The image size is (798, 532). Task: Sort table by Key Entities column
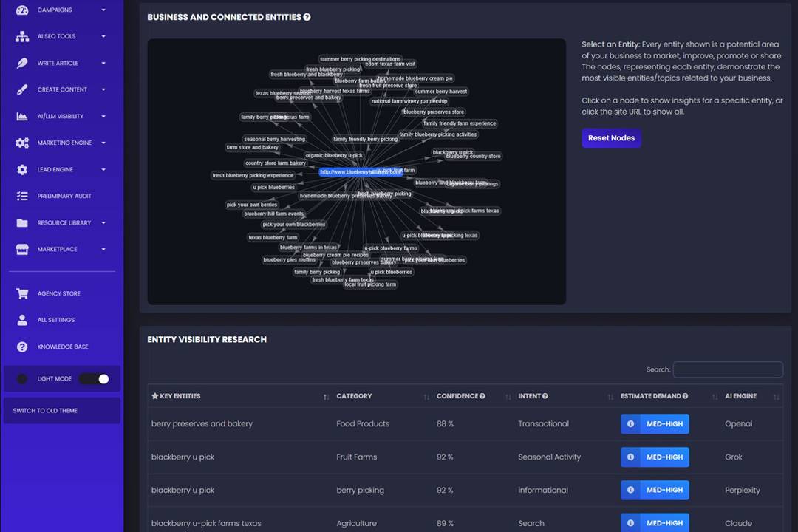180,396
